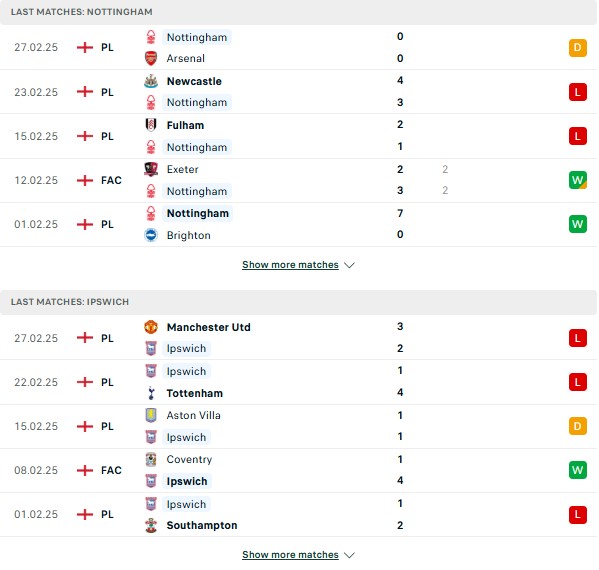Open the 12.02.25 Exeter FAC match row
The width and height of the screenshot is (599, 570).
pyautogui.click(x=298, y=180)
